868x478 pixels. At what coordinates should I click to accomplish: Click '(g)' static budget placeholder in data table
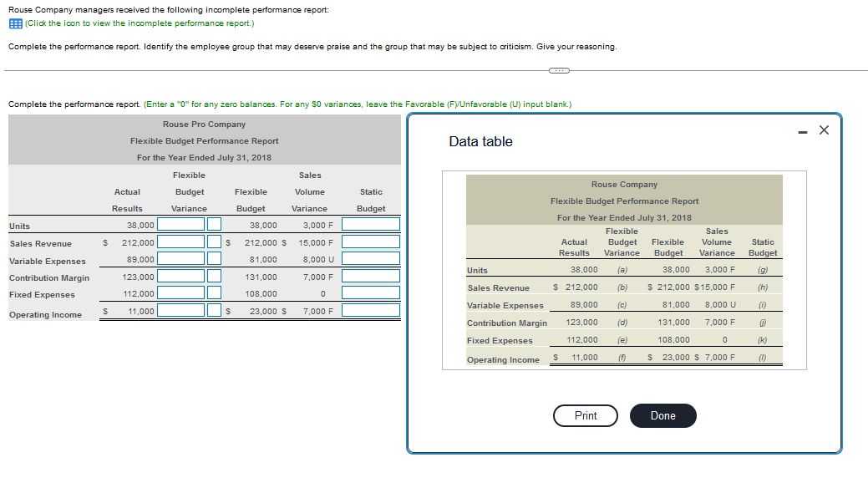pyautogui.click(x=762, y=270)
